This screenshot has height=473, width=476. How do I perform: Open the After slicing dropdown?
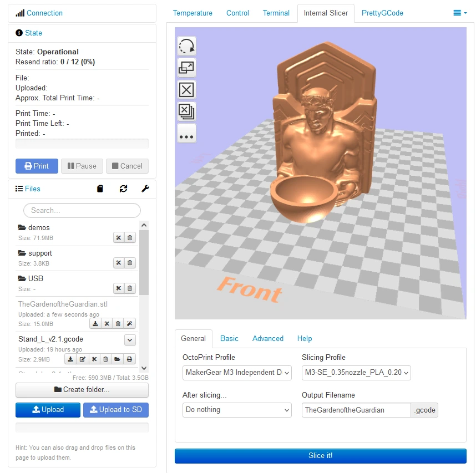[237, 410]
